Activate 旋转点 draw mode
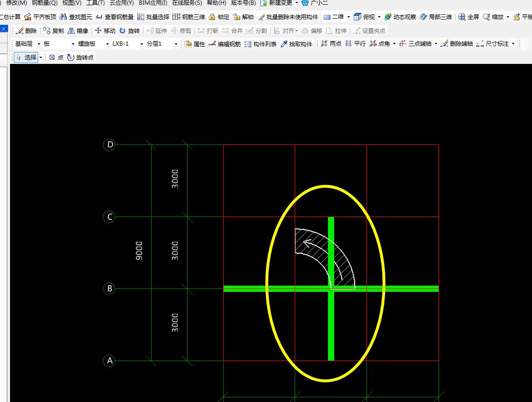Viewport: 532px width, 402px height. [x=81, y=57]
